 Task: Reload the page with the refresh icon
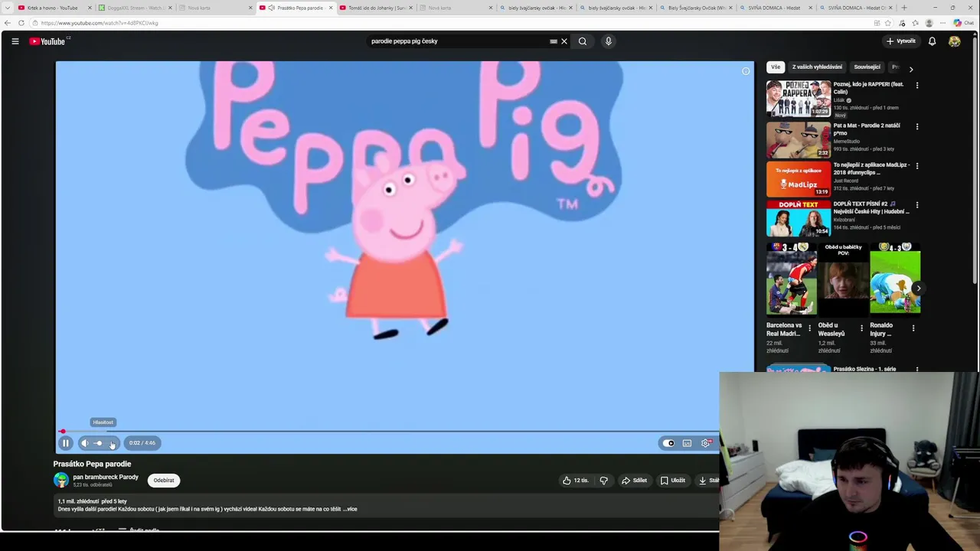[x=21, y=23]
